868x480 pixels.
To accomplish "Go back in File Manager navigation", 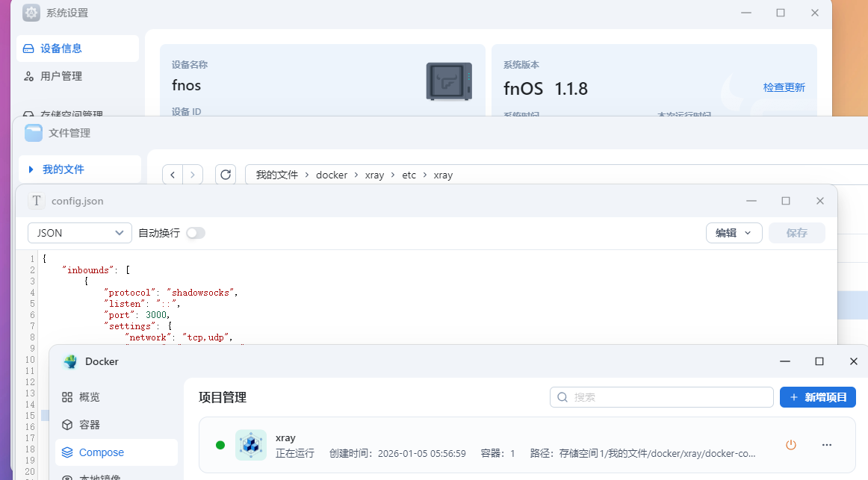I will (172, 175).
